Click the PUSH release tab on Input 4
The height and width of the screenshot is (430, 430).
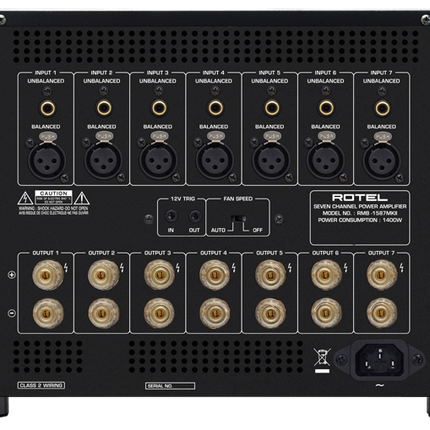[215, 136]
